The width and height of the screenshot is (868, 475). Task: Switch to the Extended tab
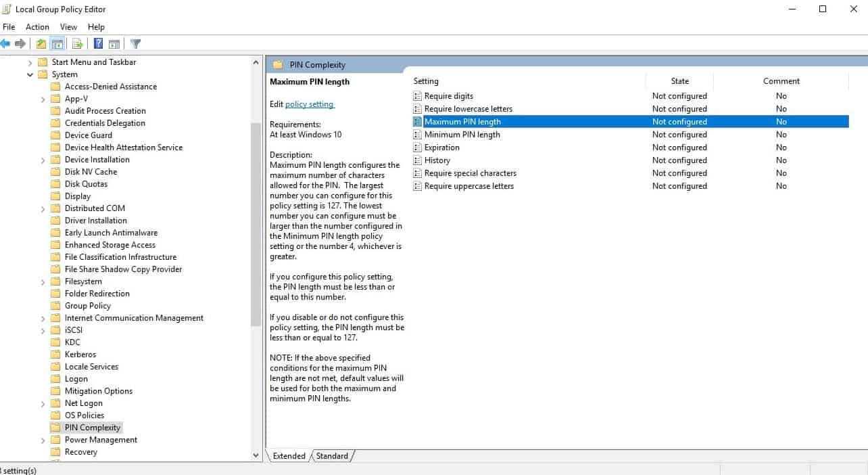(x=289, y=456)
